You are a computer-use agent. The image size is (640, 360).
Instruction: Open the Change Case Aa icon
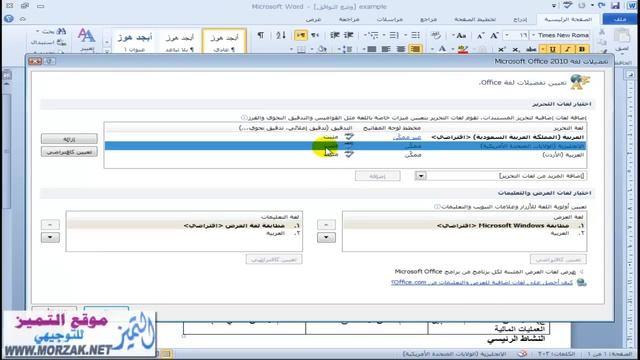pyautogui.click(x=461, y=36)
